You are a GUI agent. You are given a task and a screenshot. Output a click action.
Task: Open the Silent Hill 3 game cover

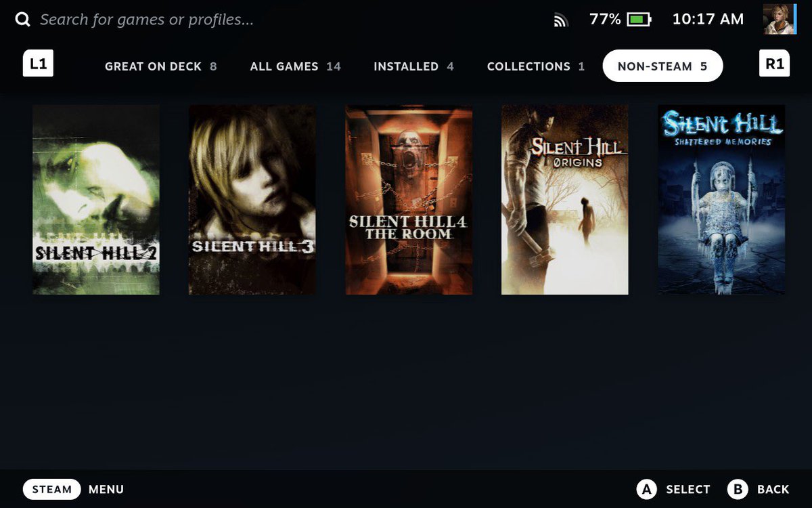click(x=252, y=200)
